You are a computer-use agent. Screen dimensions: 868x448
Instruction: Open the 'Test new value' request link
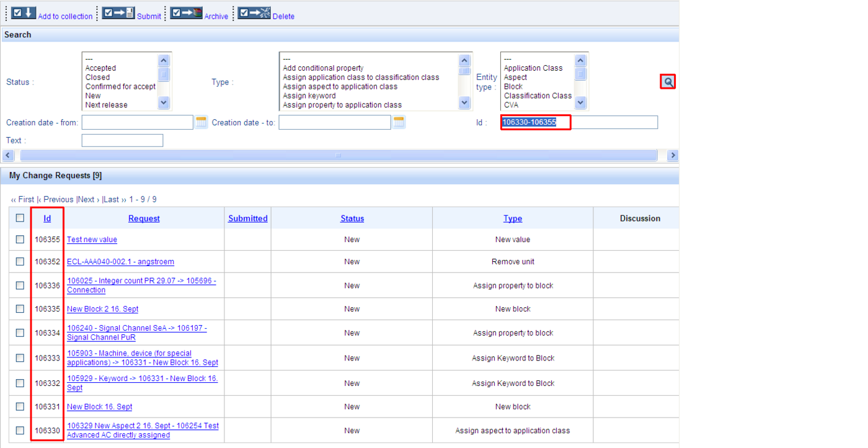[x=92, y=240]
